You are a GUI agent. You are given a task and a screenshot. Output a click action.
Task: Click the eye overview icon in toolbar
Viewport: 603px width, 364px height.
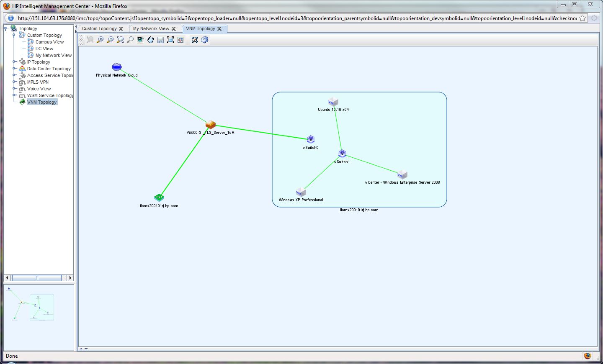click(140, 40)
